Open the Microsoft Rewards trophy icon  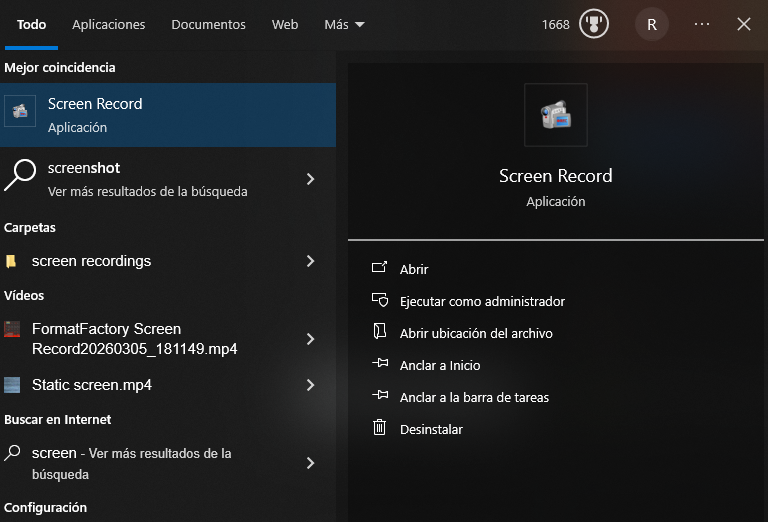tap(594, 24)
